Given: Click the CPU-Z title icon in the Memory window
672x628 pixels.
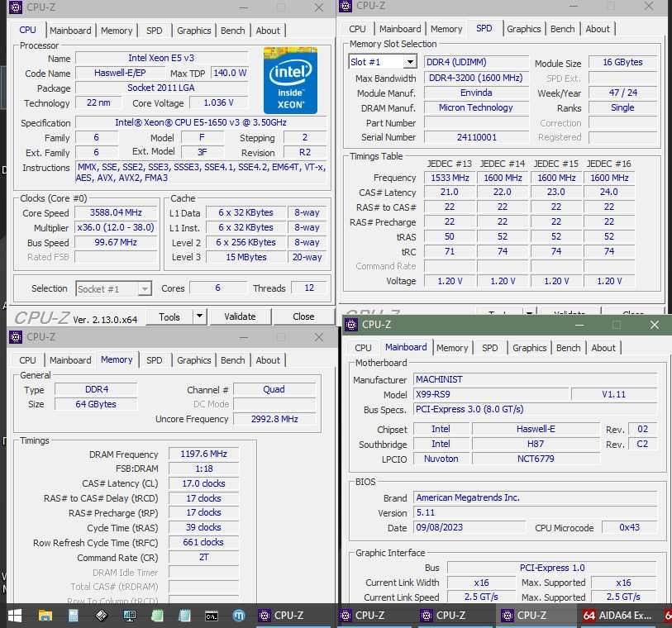Looking at the screenshot, I should click(16, 337).
